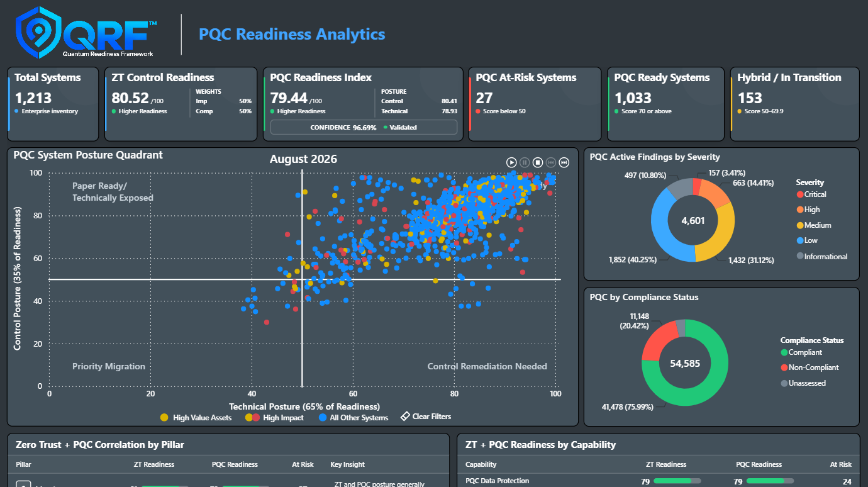868x487 pixels.
Task: Click the 1,432 (31.12%) data label
Action: pos(751,260)
